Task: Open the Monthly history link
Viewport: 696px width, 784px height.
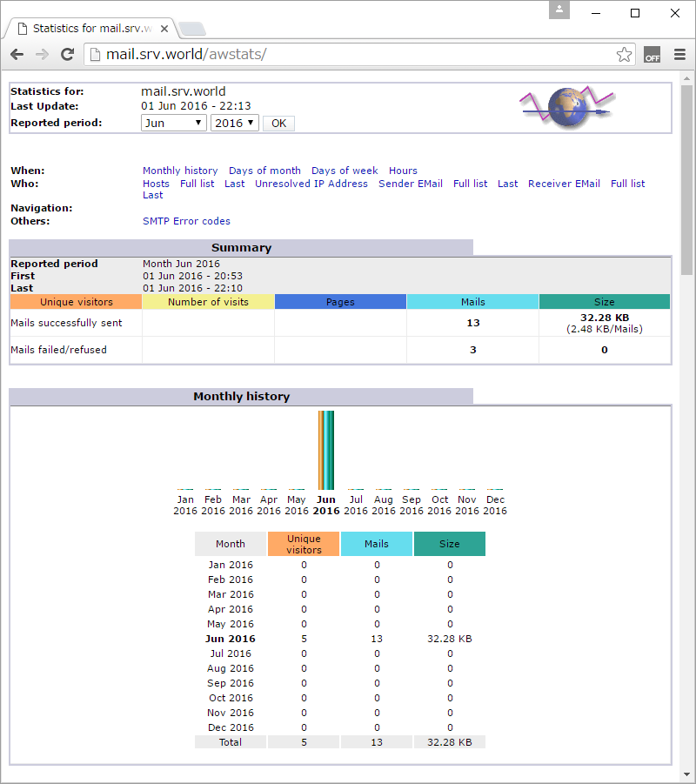Action: coord(180,171)
